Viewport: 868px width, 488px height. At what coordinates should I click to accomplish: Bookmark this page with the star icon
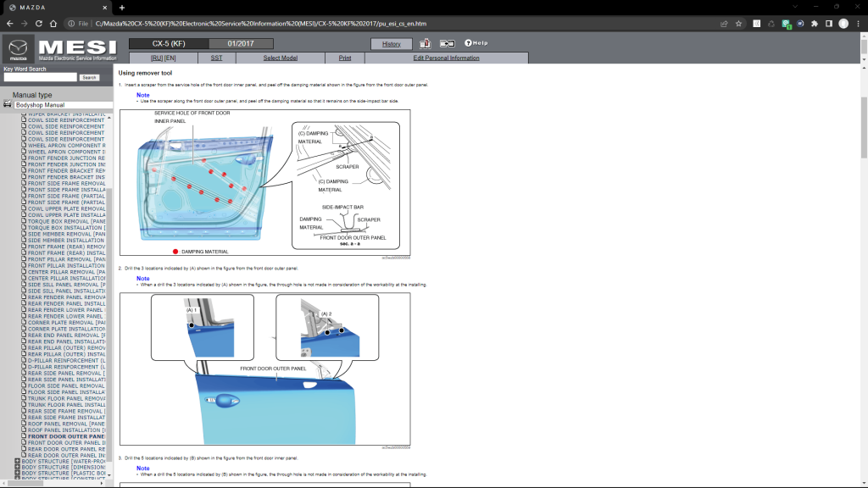coord(738,24)
